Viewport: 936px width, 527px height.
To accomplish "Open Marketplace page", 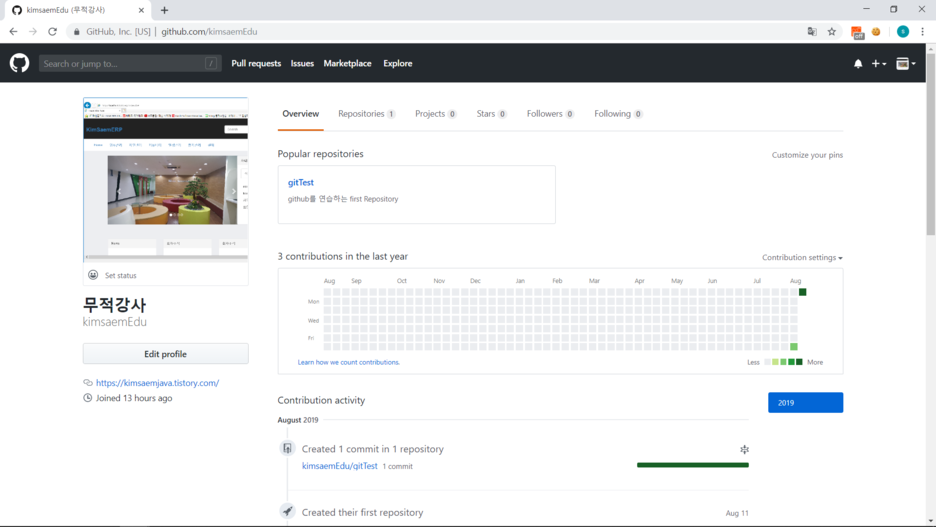I will 347,63.
